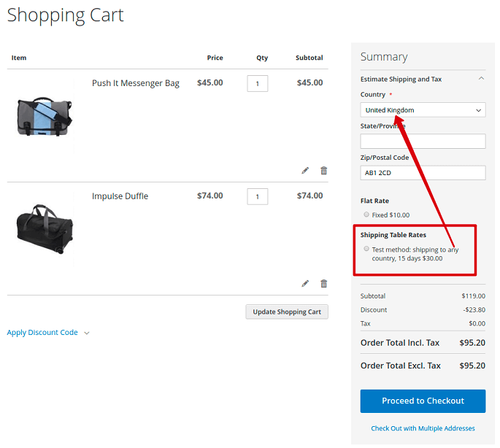
Task: Click quantity box for Impulse Duffle
Action: pyautogui.click(x=258, y=196)
